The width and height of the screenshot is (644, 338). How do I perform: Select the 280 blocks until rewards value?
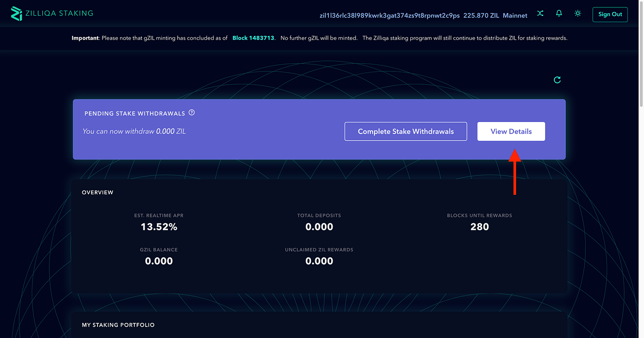[x=479, y=227]
